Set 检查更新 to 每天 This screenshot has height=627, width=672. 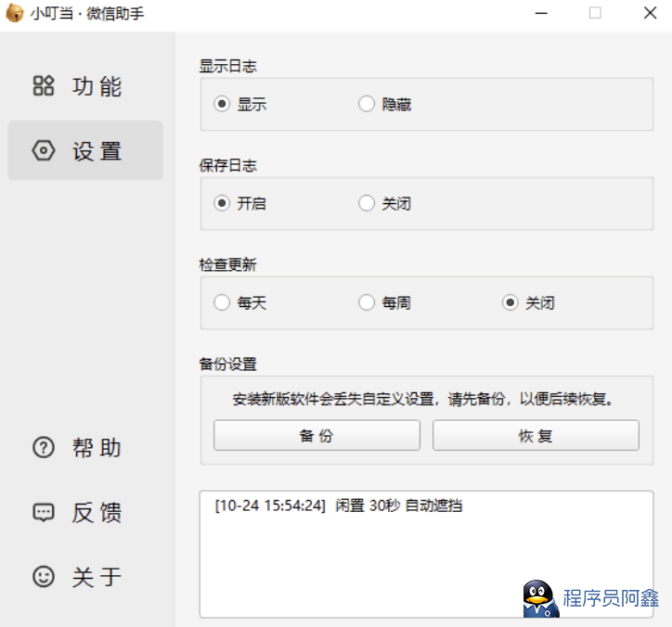tap(222, 303)
